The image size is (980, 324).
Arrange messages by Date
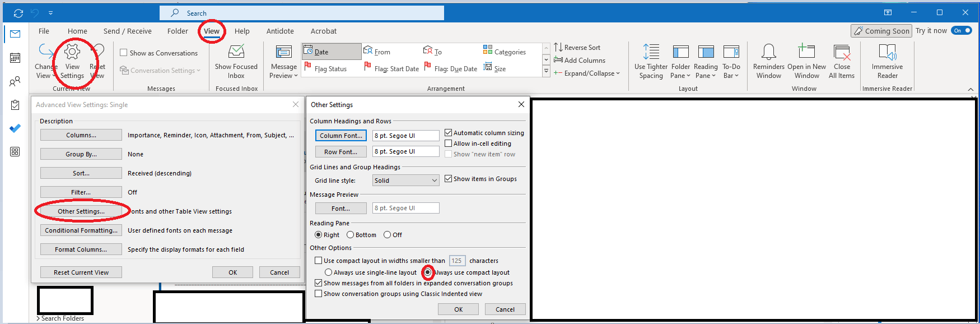(332, 52)
